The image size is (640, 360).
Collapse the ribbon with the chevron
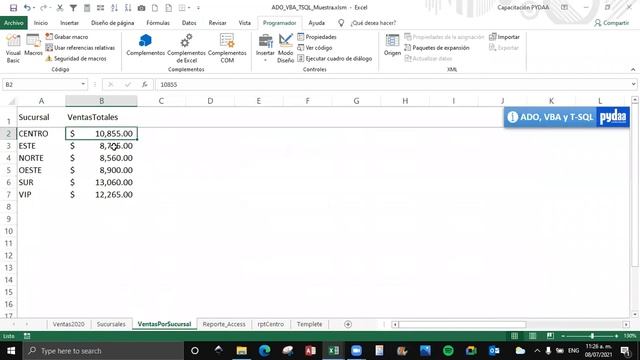point(633,70)
